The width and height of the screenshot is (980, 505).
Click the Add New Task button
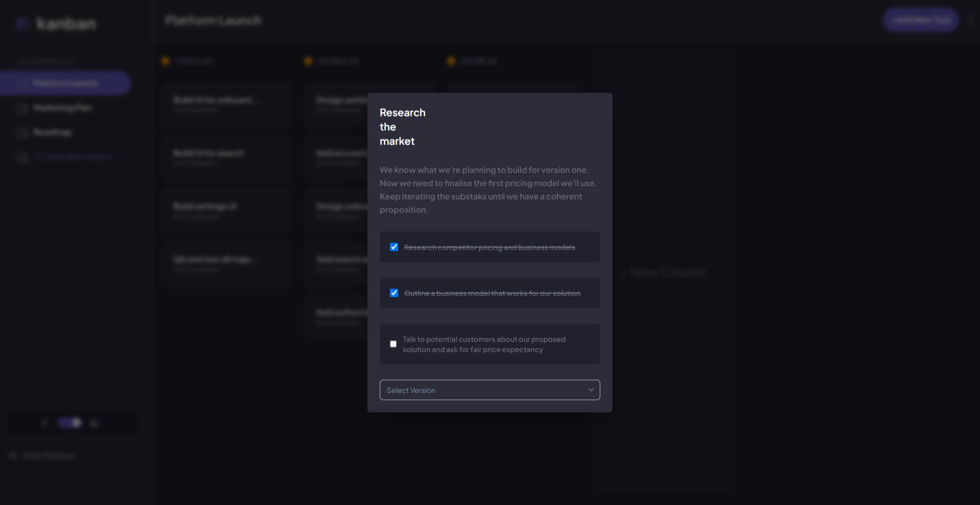coord(921,20)
